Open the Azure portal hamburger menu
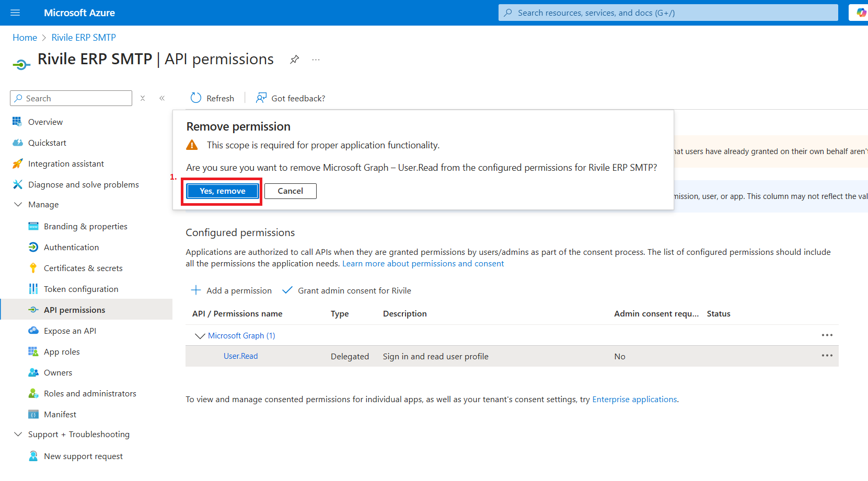This screenshot has height=481, width=868. click(x=15, y=13)
